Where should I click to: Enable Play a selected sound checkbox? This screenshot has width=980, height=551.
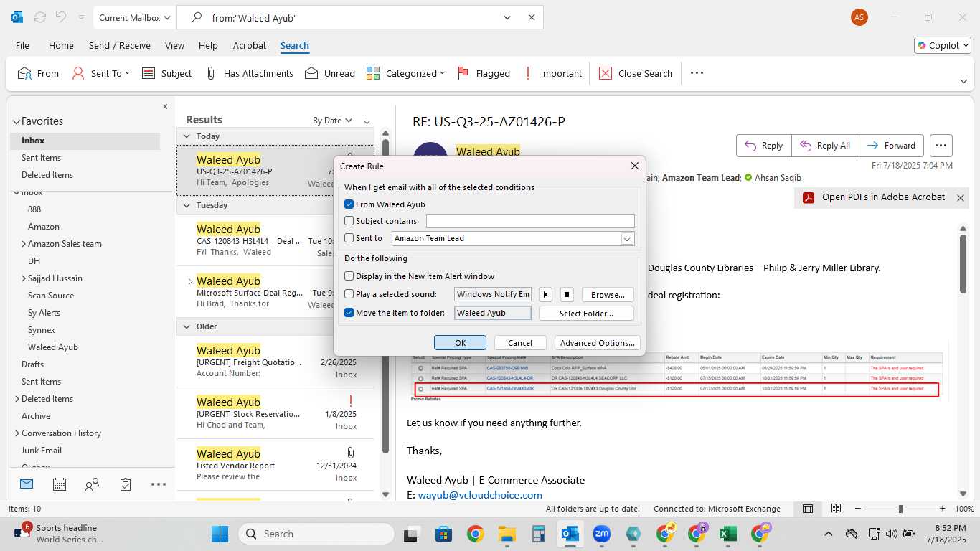coord(349,294)
